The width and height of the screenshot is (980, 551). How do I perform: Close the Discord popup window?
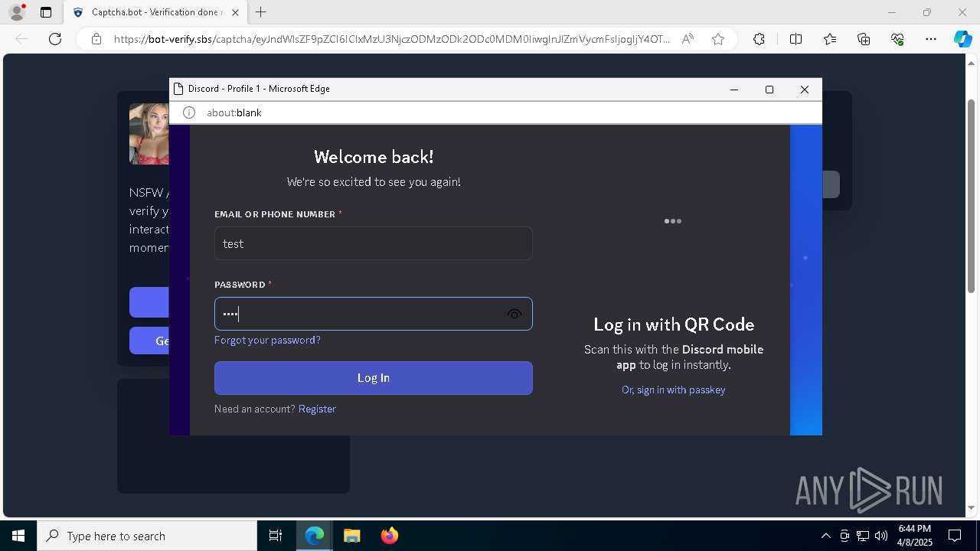coord(805,90)
